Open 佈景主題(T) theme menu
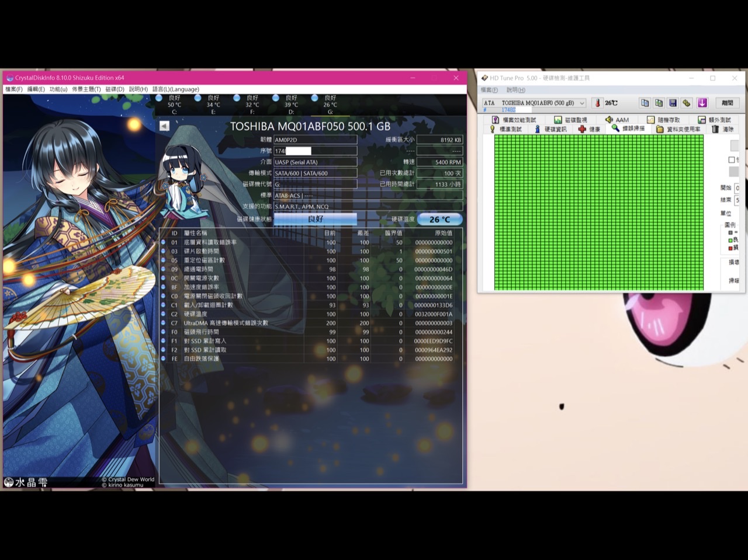Screen dimensions: 748x560 [86, 89]
